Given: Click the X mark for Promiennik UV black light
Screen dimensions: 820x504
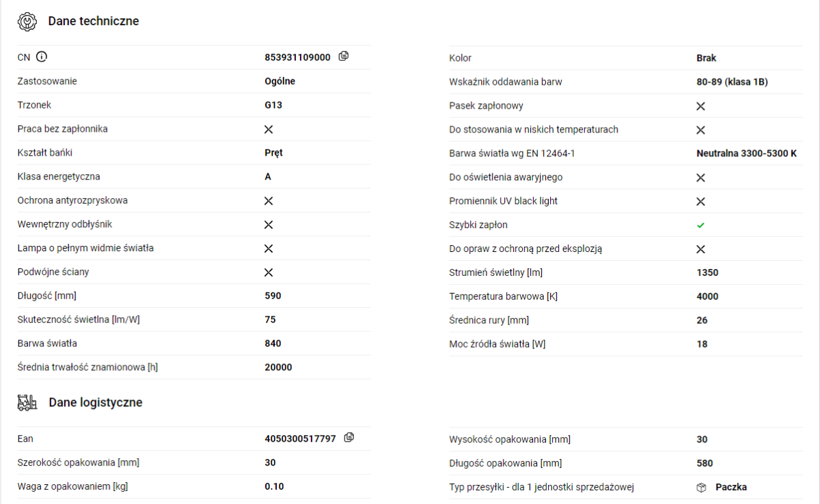Looking at the screenshot, I should (x=700, y=201).
